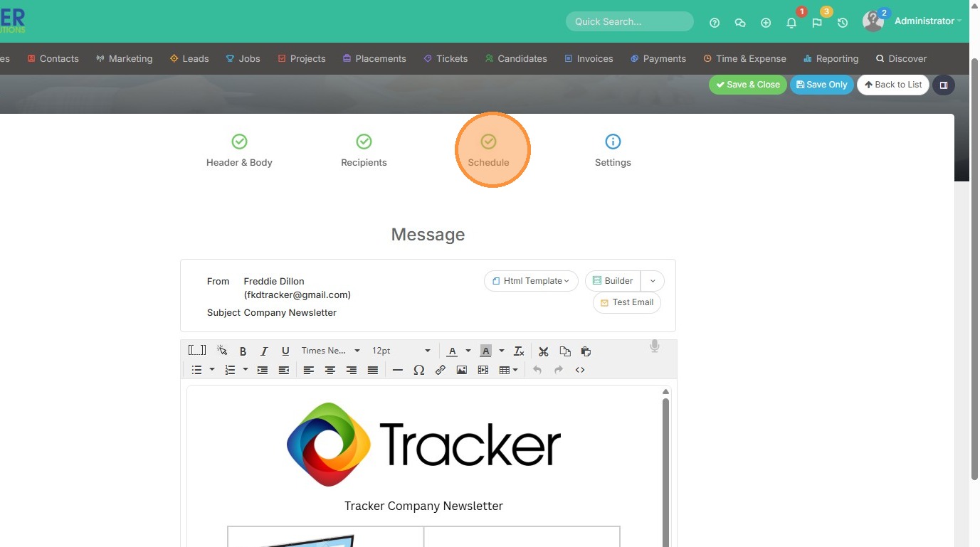
Task: Paste clipboard content into editor
Action: coord(586,351)
